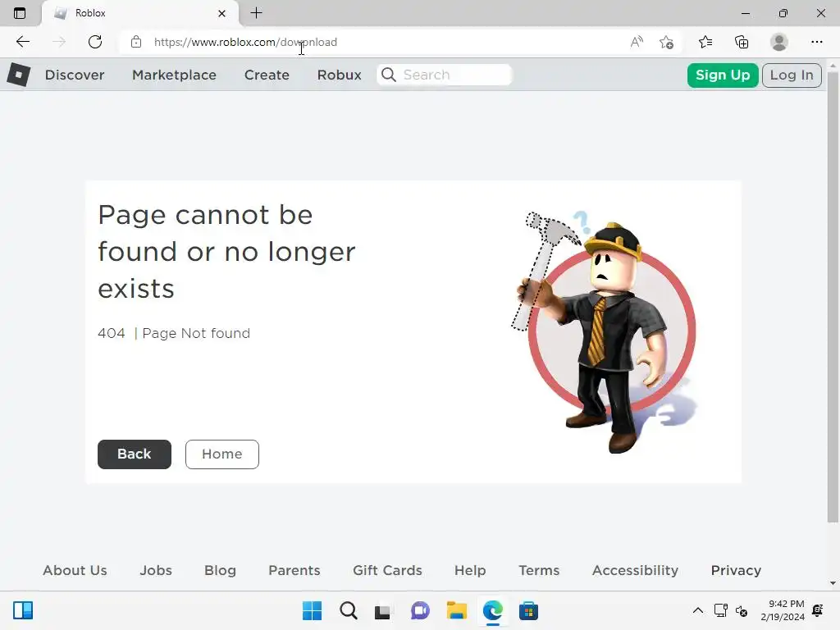This screenshot has width=840, height=630.
Task: Open the Robux page
Action: 339,75
